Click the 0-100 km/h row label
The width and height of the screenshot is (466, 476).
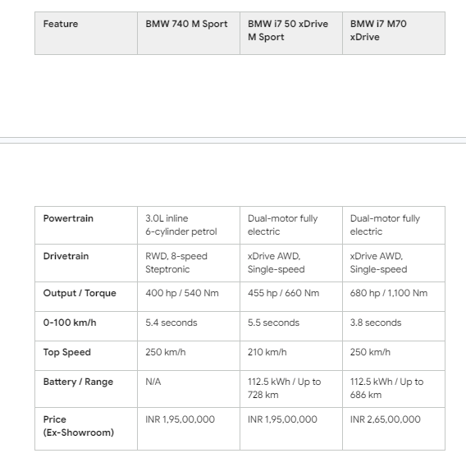pyautogui.click(x=86, y=326)
